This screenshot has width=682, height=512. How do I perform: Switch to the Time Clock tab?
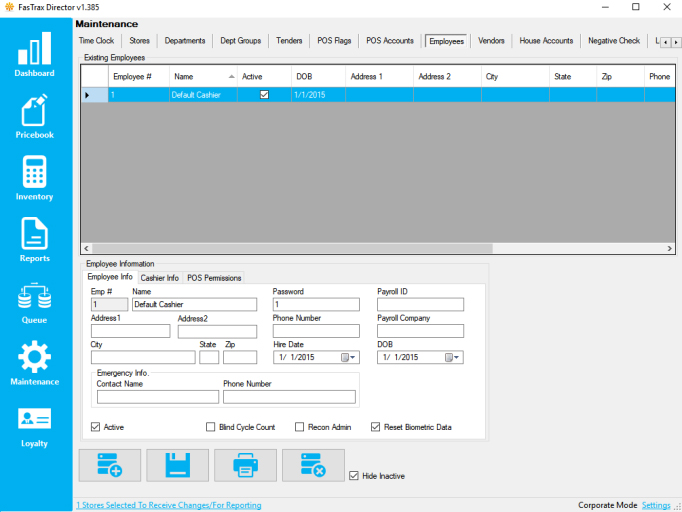96,41
